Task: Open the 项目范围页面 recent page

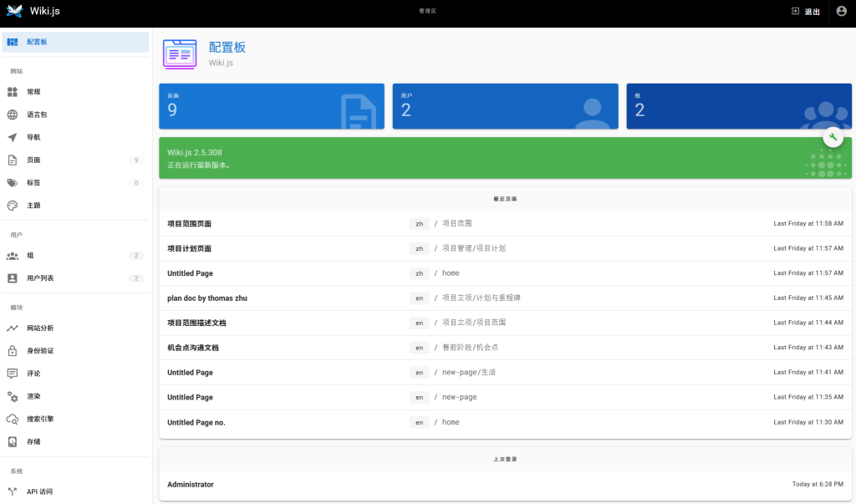Action: (190, 224)
